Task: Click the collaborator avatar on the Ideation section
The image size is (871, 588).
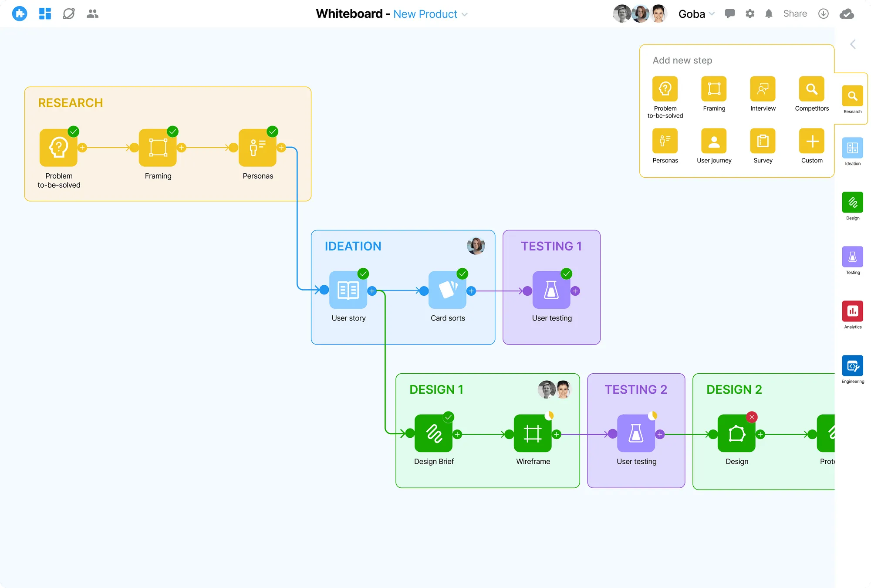Action: [476, 246]
